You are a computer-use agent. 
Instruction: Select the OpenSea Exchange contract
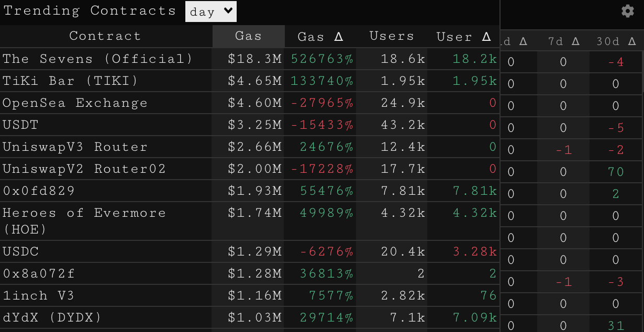point(75,103)
